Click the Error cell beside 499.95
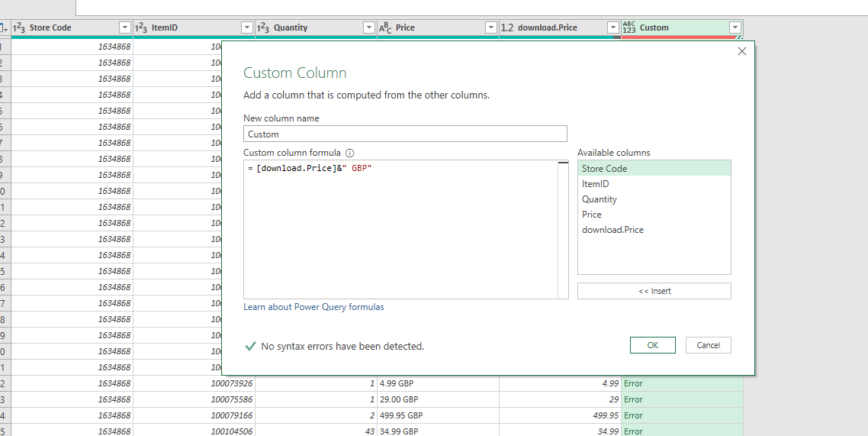Image resolution: width=868 pixels, height=436 pixels. coord(682,415)
